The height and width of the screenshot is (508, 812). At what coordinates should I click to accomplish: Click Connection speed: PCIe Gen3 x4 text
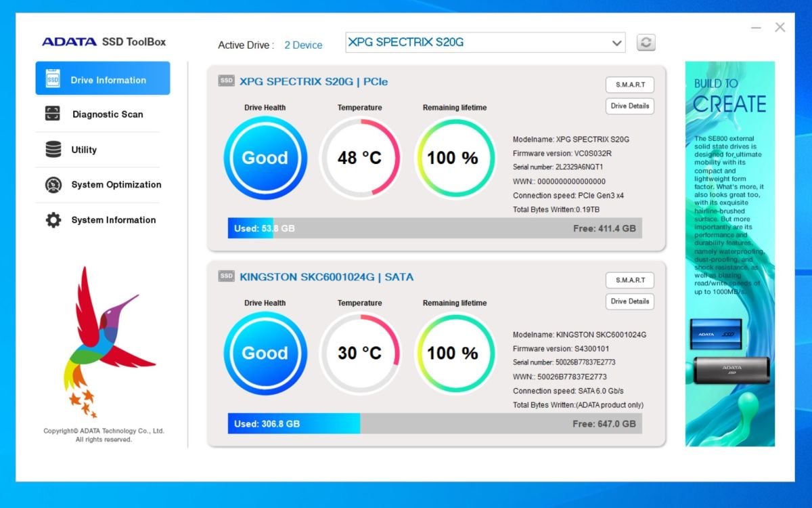tap(568, 196)
